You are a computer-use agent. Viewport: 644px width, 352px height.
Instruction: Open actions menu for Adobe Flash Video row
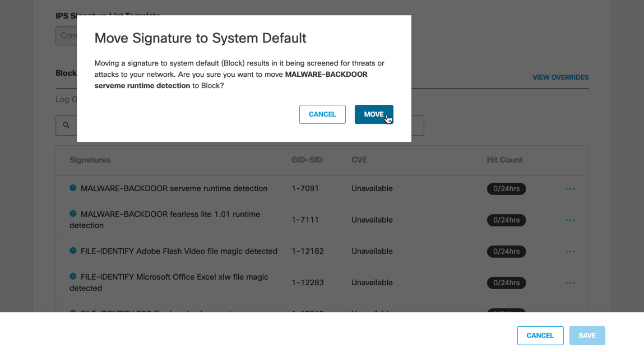pyautogui.click(x=570, y=251)
